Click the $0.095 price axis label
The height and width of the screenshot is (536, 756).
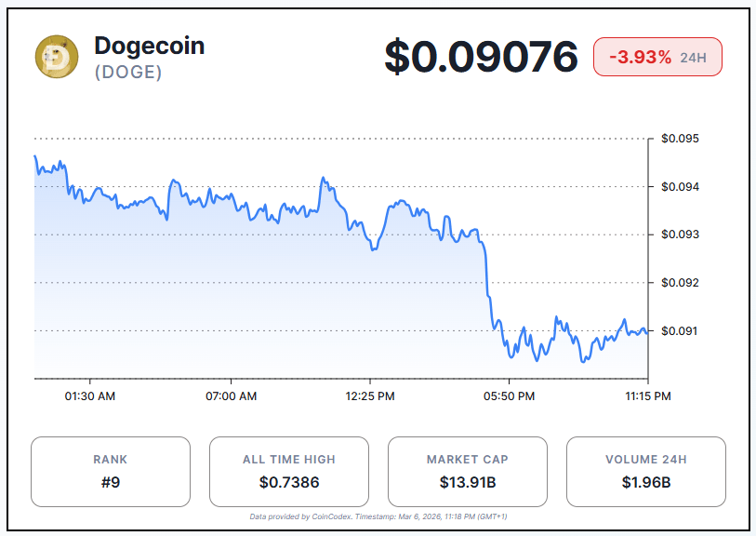pyautogui.click(x=680, y=139)
